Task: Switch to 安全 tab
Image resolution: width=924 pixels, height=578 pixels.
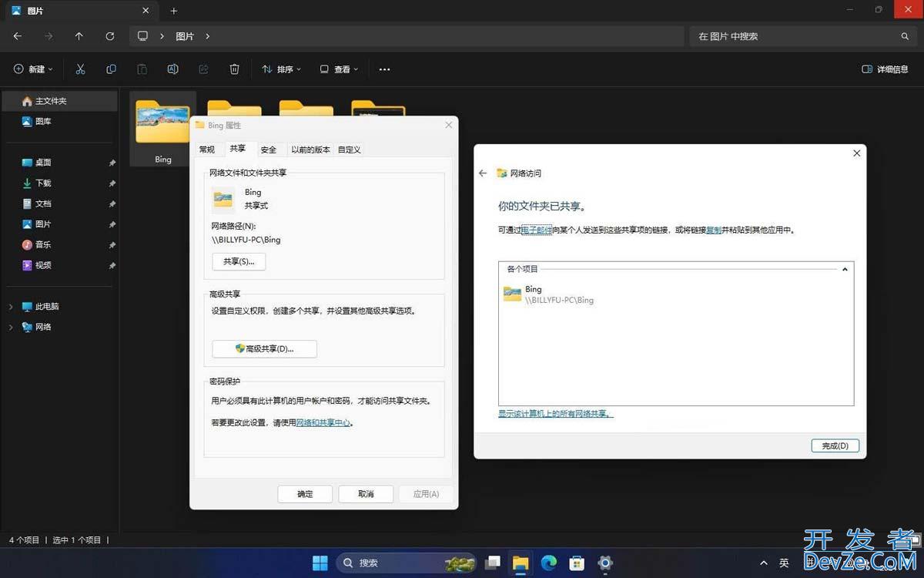Action: click(268, 150)
